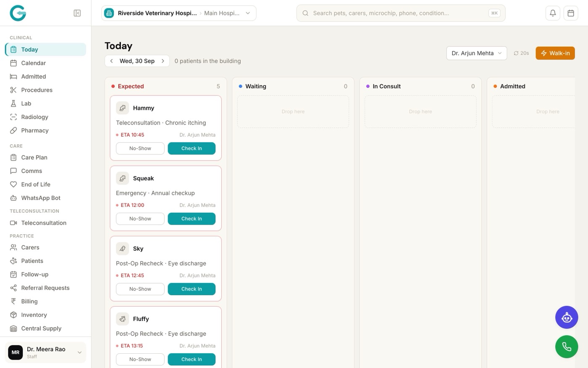Click Squeak's pet avatar icon
Viewport: 588px width, 368px height.
[122, 178]
